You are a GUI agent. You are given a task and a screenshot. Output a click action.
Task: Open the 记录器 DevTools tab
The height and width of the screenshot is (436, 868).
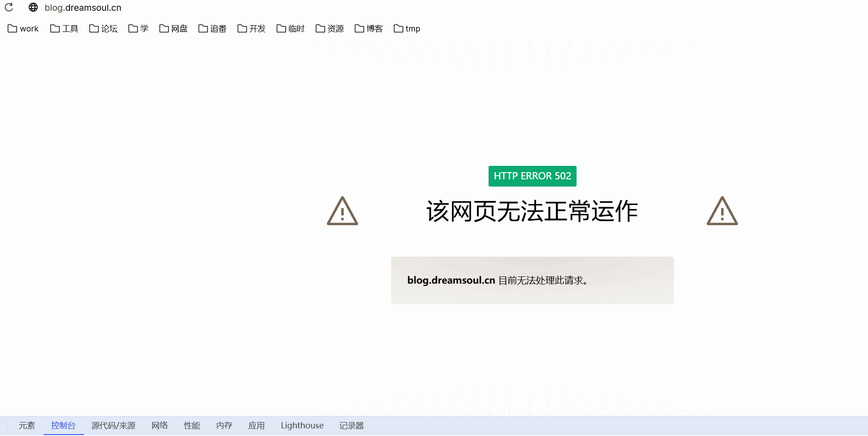(x=352, y=426)
